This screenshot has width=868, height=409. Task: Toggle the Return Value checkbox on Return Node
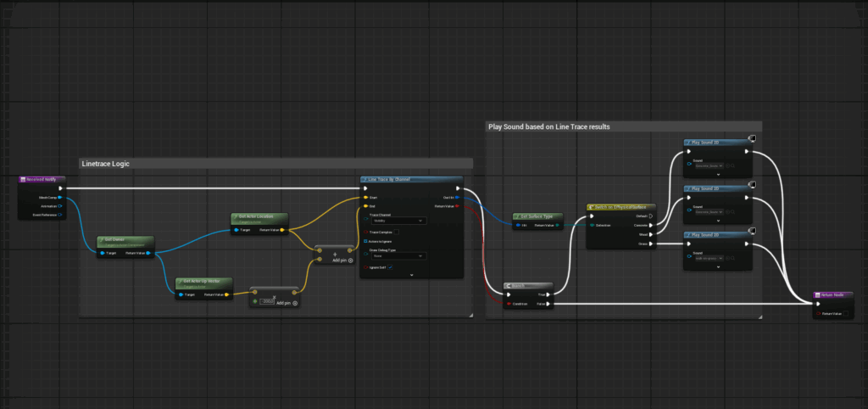pos(848,313)
